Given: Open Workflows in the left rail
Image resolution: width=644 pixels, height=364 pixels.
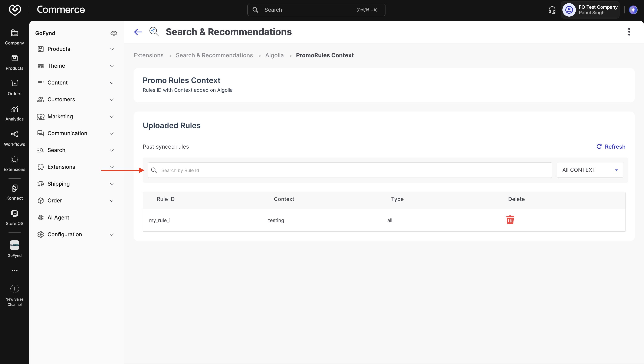Looking at the screenshot, I should click(x=14, y=139).
